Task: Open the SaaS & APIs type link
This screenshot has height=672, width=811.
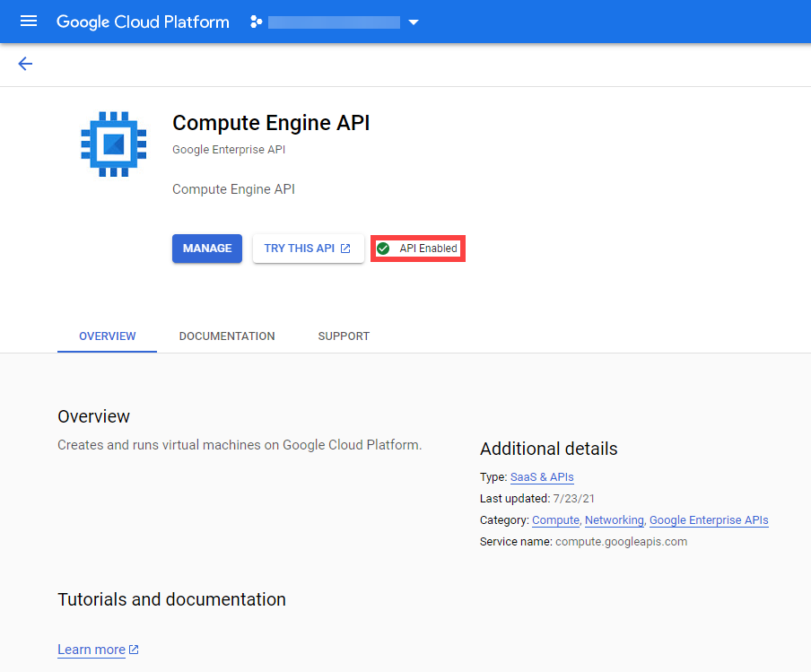Action: [x=542, y=477]
